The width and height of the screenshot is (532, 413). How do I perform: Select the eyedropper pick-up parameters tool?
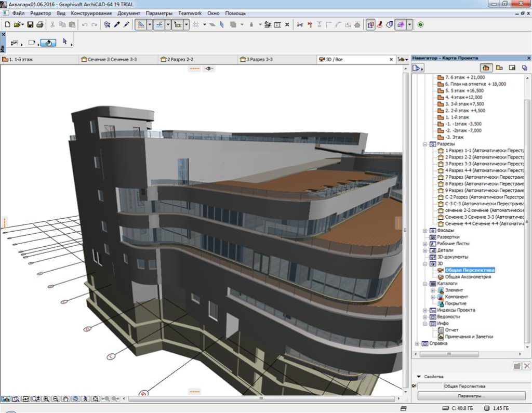(x=117, y=24)
